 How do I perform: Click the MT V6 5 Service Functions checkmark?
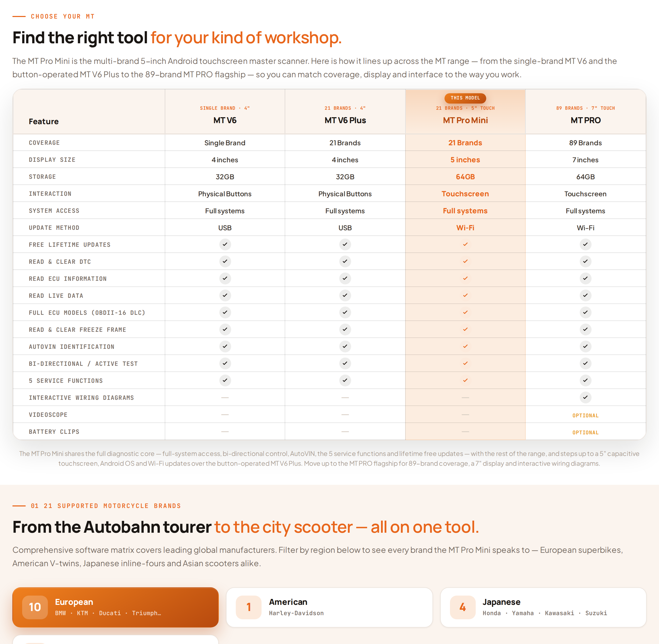click(x=225, y=380)
